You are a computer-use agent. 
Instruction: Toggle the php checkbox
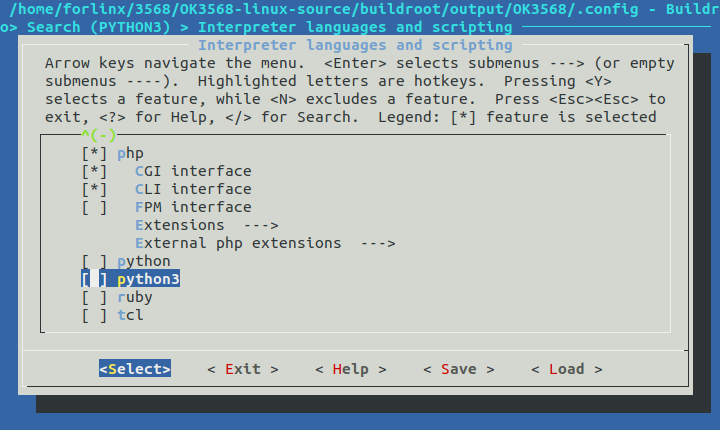coord(95,153)
